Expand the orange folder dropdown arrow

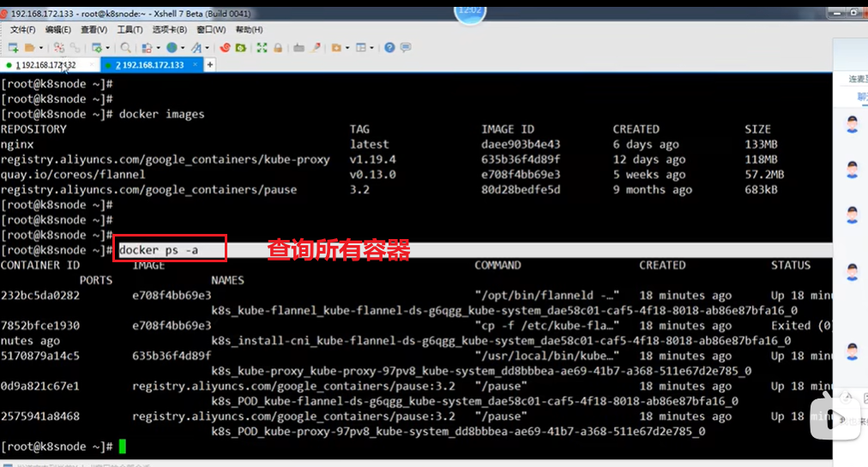point(347,48)
